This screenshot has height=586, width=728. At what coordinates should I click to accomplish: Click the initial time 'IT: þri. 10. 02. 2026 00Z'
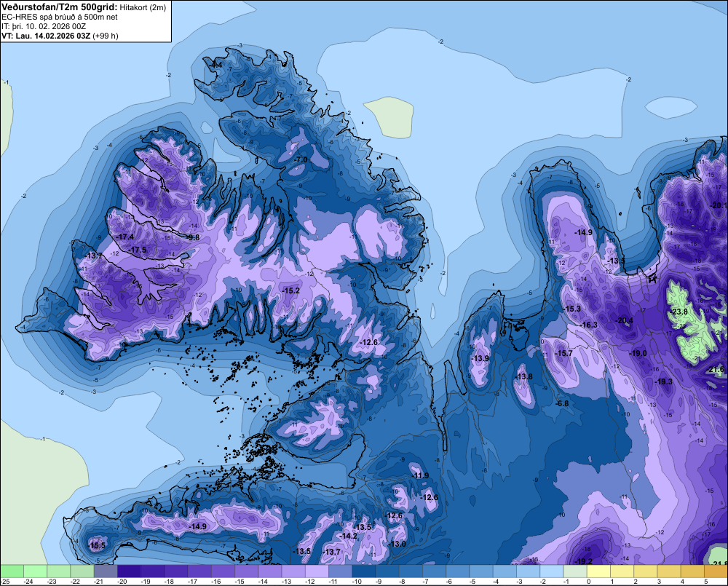tap(44, 26)
